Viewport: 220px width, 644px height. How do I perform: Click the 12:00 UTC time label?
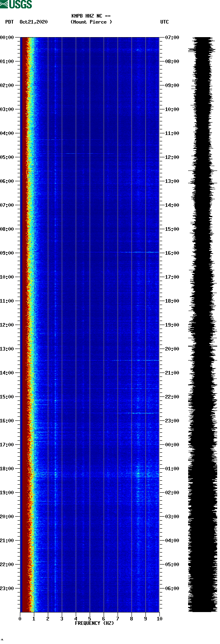click(172, 157)
